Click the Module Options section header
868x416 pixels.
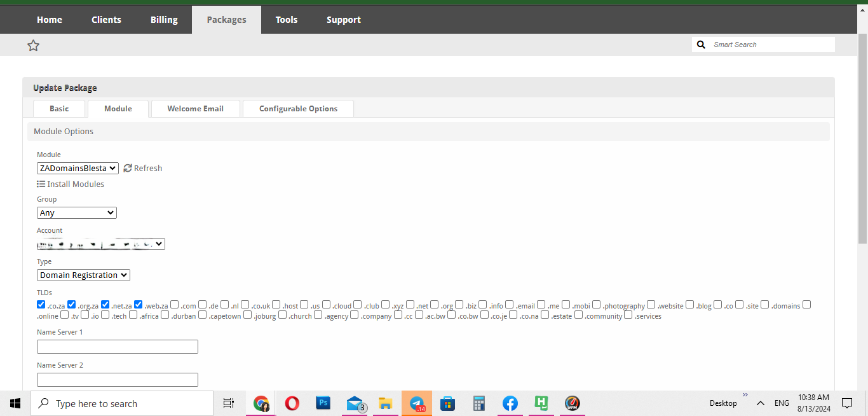[x=428, y=132]
